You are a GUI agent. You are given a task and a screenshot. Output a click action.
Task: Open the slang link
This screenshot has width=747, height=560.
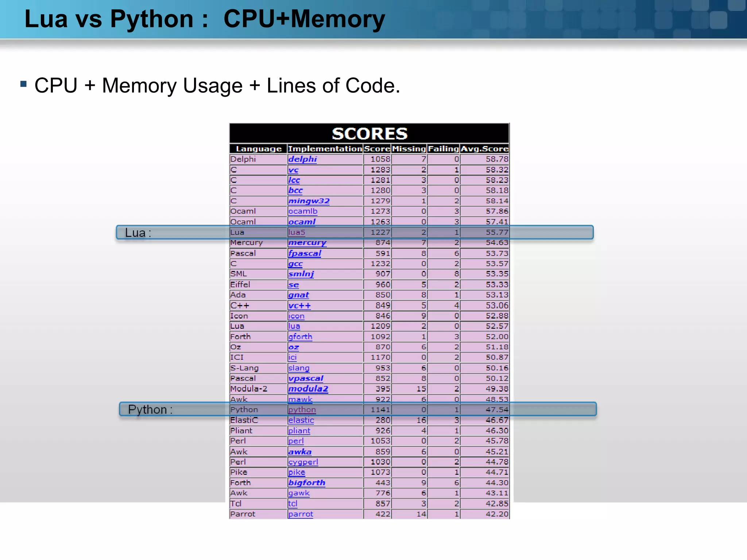299,368
